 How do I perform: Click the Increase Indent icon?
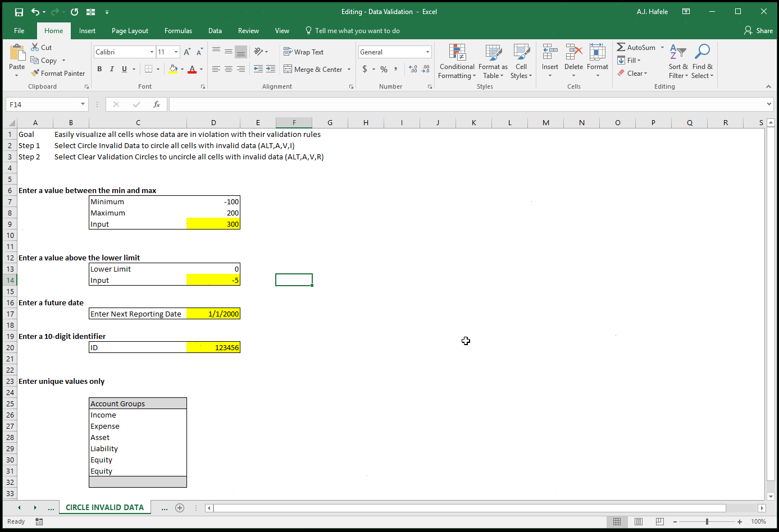[271, 69]
